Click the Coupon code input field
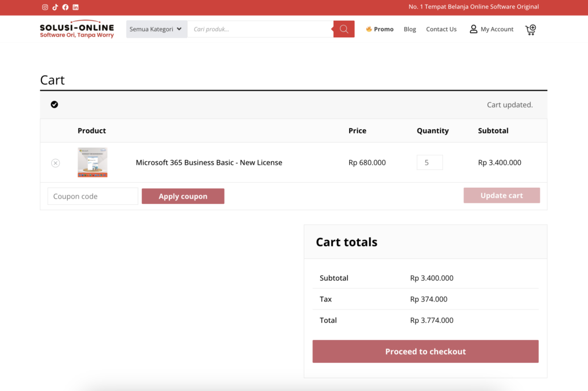The width and height of the screenshot is (588, 391). point(92,196)
